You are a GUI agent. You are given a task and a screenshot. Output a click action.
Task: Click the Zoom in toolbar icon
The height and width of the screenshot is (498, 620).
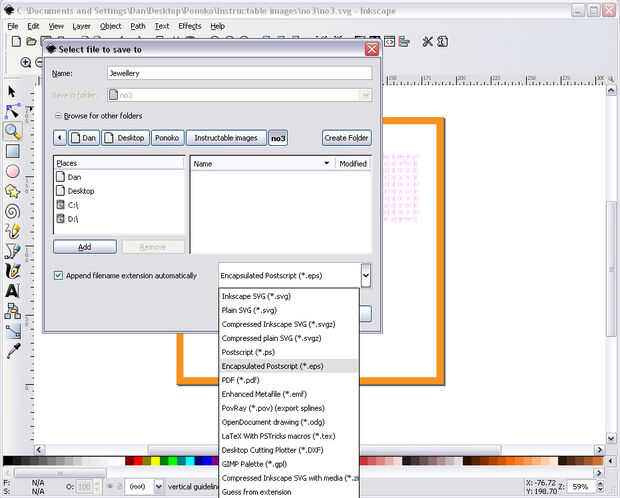coord(26,62)
